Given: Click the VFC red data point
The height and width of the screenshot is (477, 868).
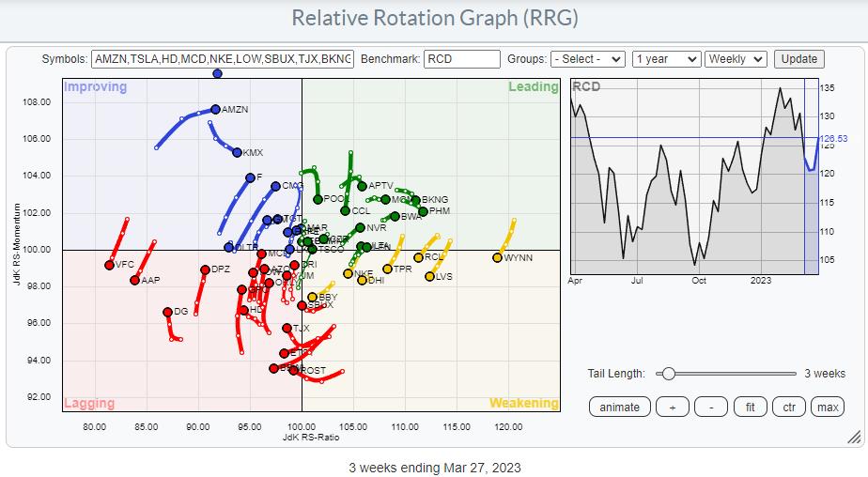Looking at the screenshot, I should click(109, 265).
